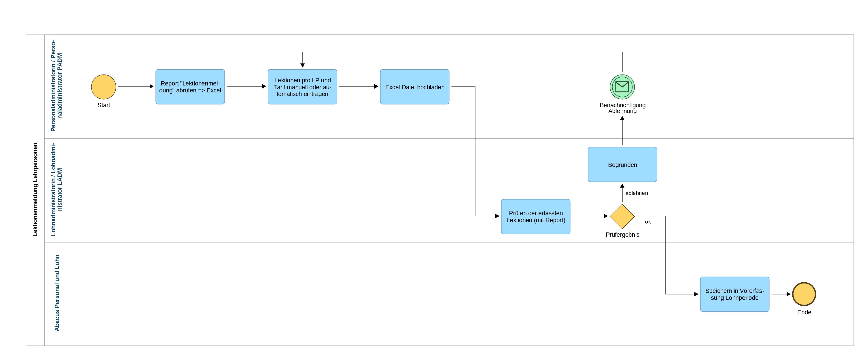
Task: Click the Ende end event circle
Action: click(x=804, y=294)
